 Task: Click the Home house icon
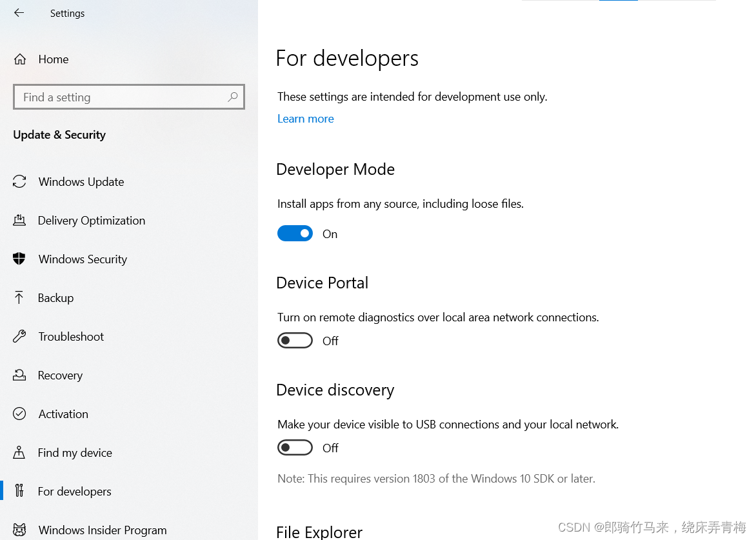(19, 59)
